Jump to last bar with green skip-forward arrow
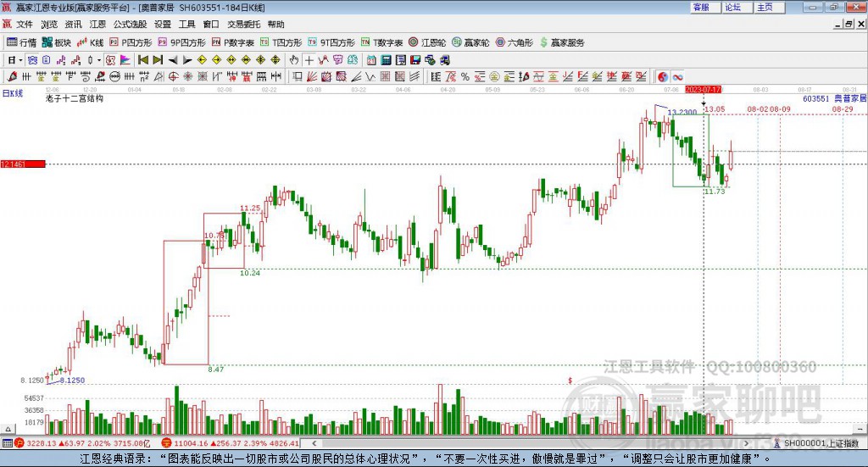Screen dimensions: 868x467 point(158,60)
